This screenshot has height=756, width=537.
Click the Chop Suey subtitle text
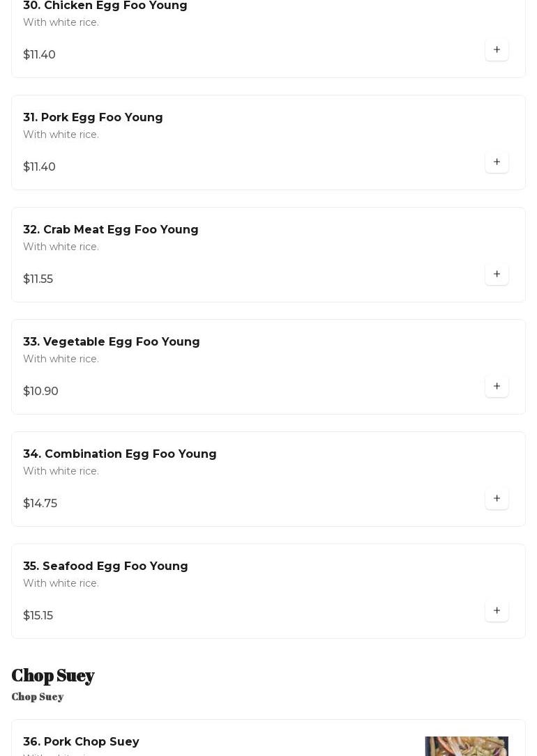[38, 697]
